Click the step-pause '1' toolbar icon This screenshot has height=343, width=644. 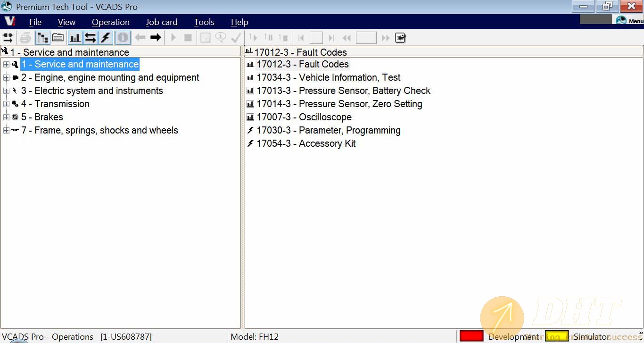(x=269, y=38)
